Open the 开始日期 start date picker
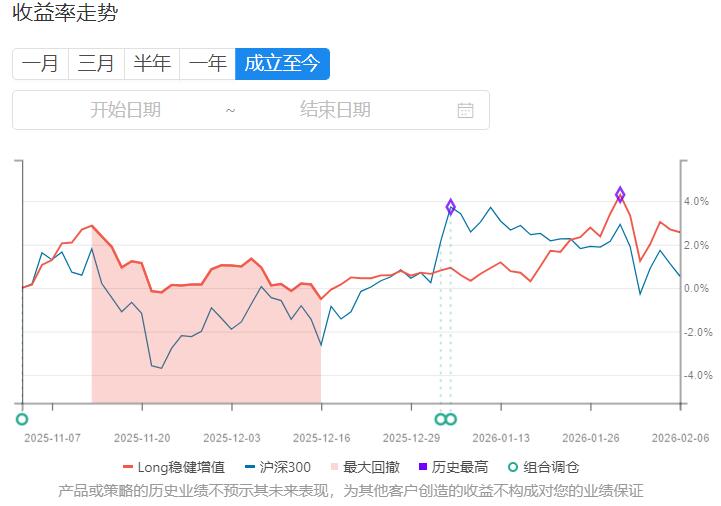 (x=125, y=110)
